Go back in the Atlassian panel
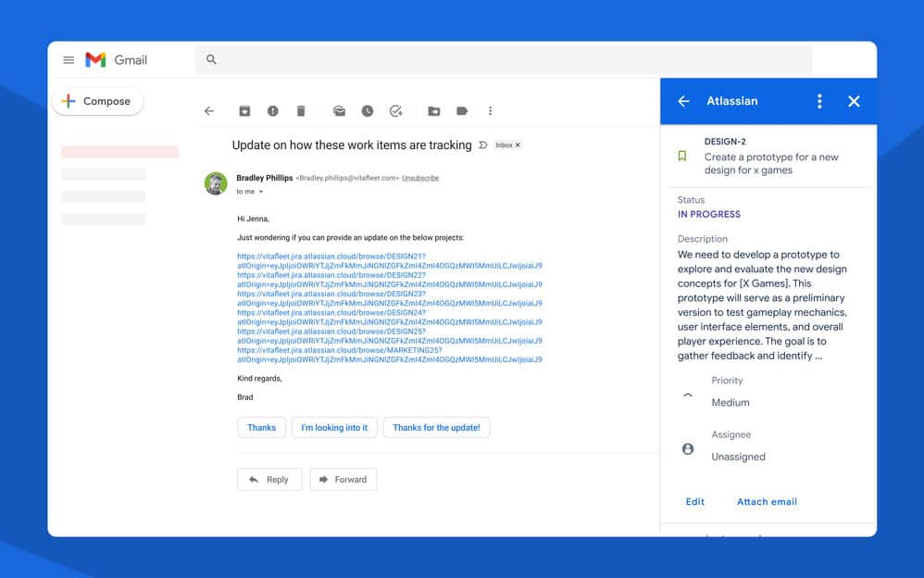Image resolution: width=924 pixels, height=578 pixels. tap(683, 101)
